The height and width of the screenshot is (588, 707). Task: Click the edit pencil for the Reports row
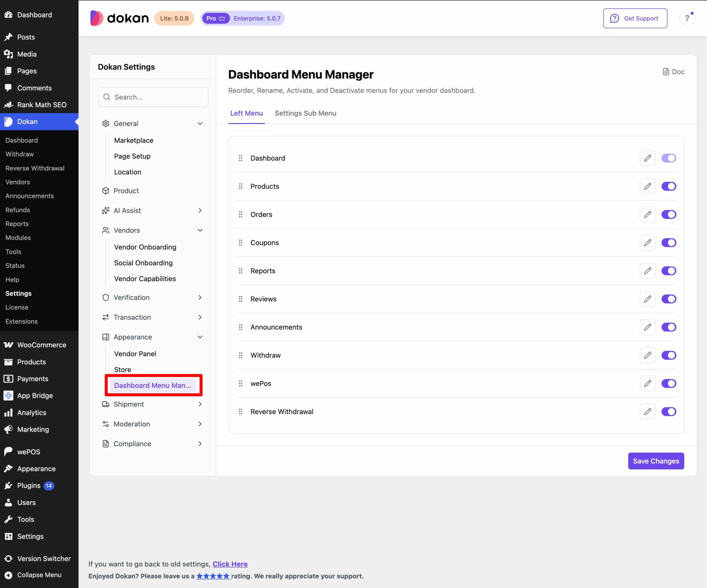pos(647,271)
